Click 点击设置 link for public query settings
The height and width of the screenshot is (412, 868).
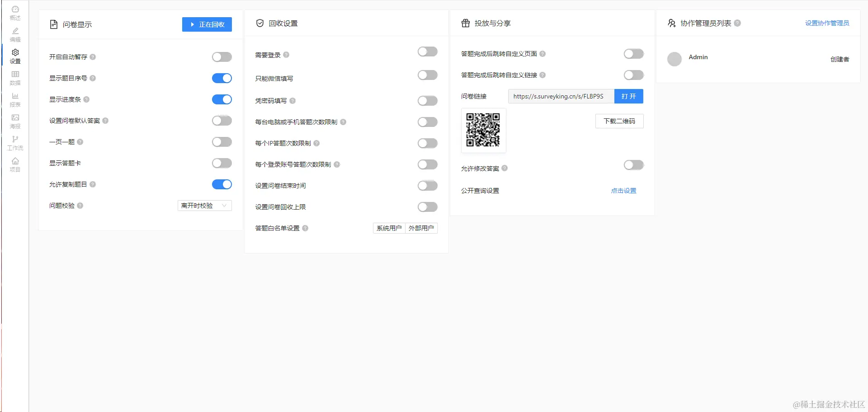tap(623, 190)
